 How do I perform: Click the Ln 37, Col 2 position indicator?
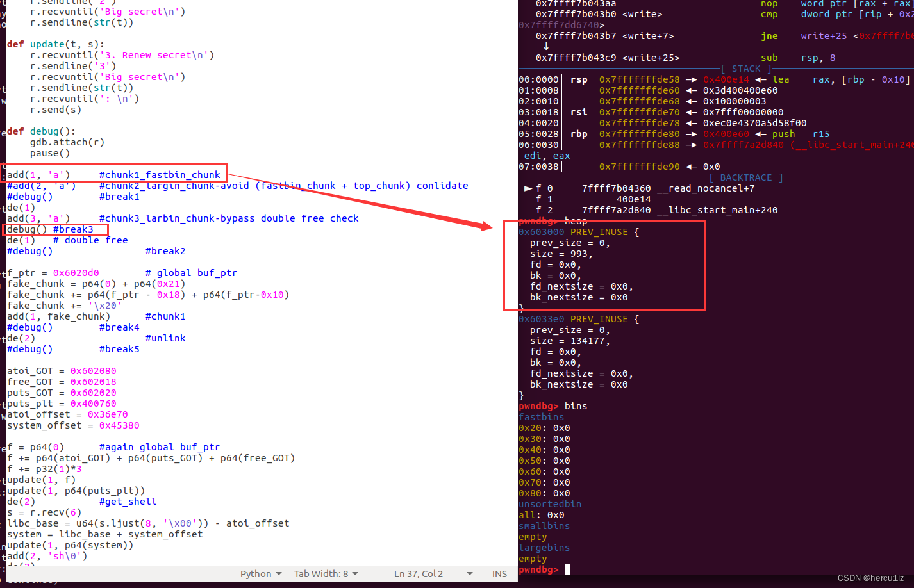click(419, 574)
